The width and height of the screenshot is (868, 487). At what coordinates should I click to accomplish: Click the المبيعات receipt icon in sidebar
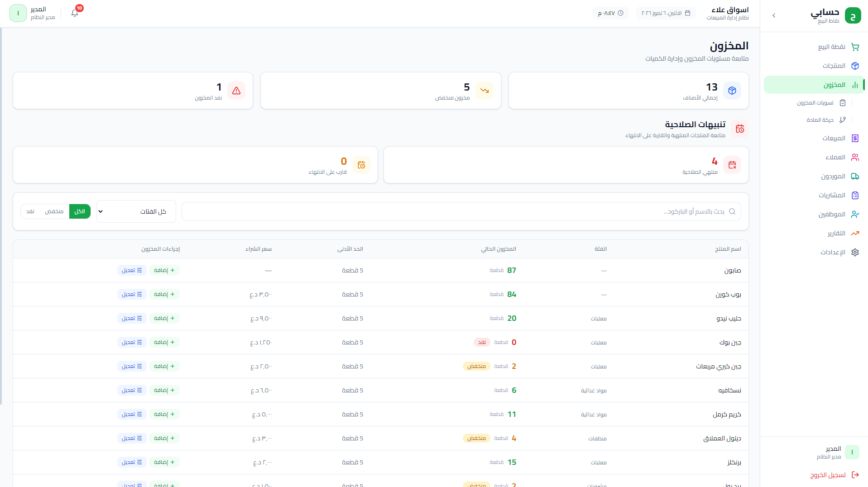[x=855, y=138]
